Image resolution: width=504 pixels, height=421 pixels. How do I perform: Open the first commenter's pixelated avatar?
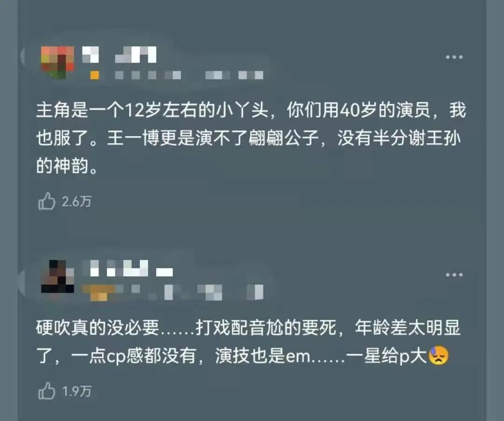pos(57,62)
